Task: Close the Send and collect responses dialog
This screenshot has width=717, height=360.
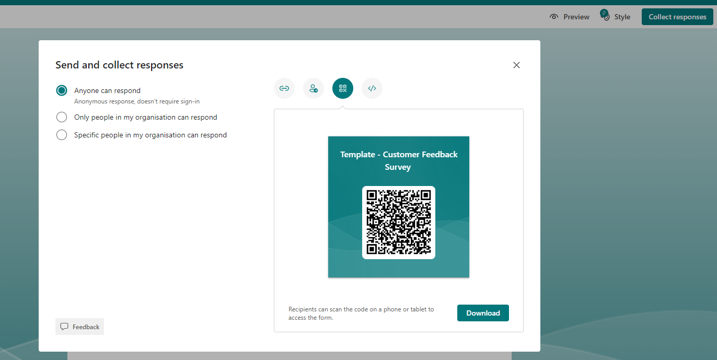Action: pyautogui.click(x=516, y=65)
